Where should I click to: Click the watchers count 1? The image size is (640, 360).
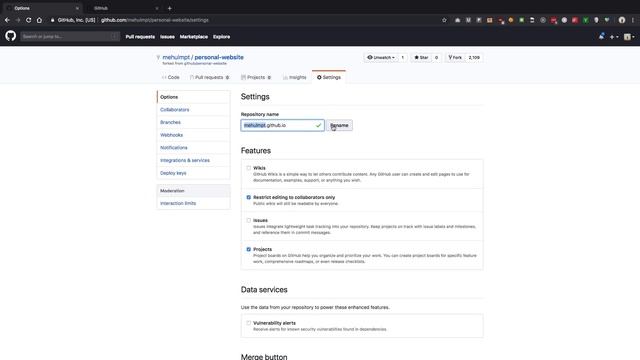coord(402,58)
